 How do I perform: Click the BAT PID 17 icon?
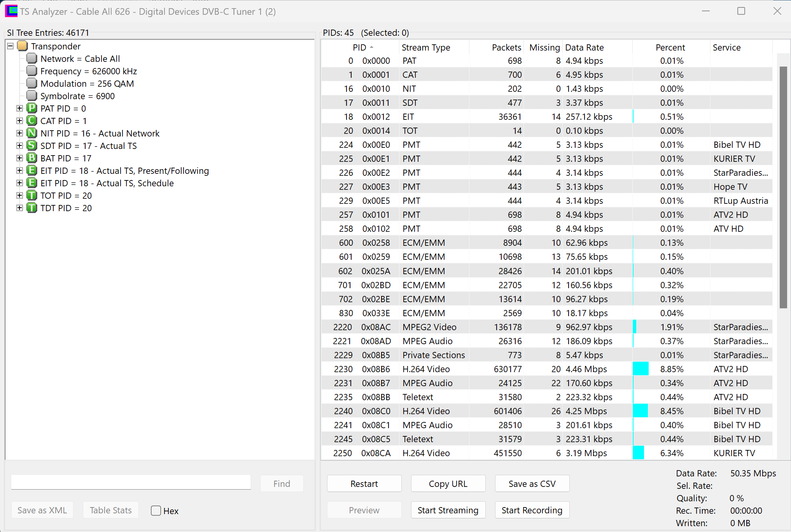tap(31, 158)
